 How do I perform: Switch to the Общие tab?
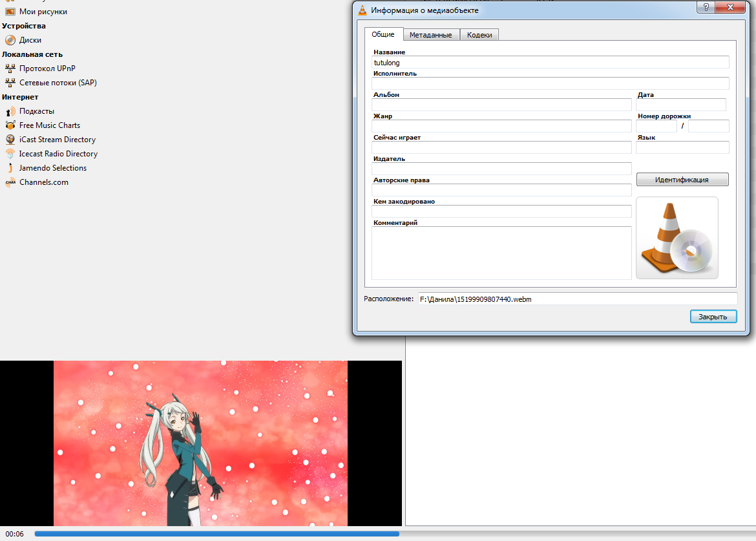[383, 34]
